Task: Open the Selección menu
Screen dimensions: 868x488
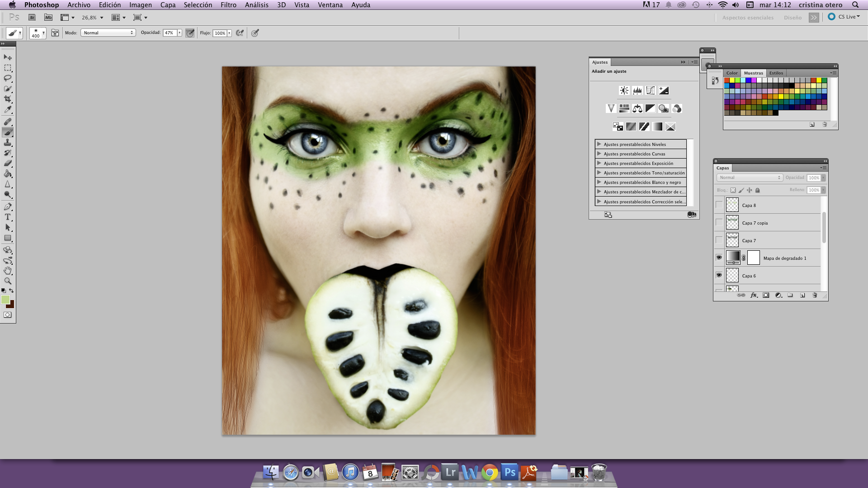Action: 198,5
